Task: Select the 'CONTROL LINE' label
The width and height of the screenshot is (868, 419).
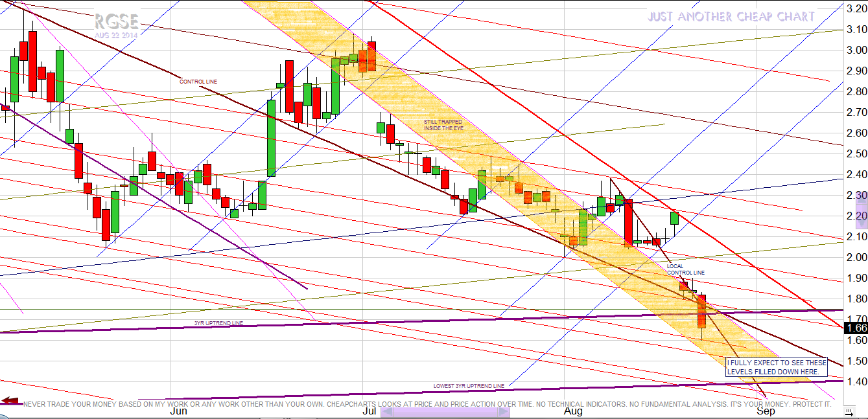Action: [198, 82]
